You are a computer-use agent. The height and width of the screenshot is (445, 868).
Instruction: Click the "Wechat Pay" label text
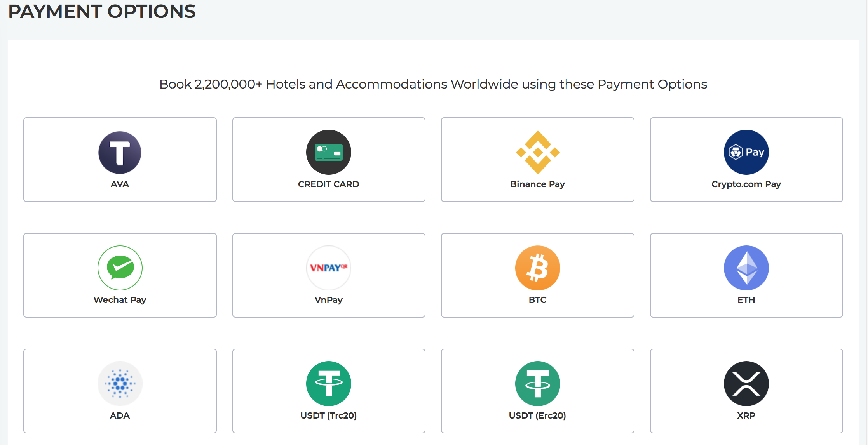[120, 300]
